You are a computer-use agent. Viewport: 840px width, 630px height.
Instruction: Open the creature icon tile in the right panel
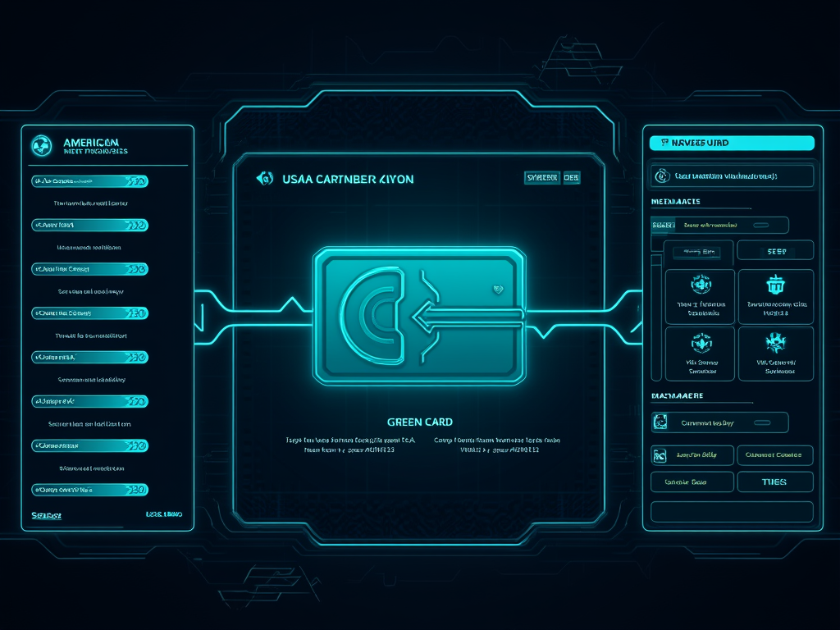coord(776,354)
